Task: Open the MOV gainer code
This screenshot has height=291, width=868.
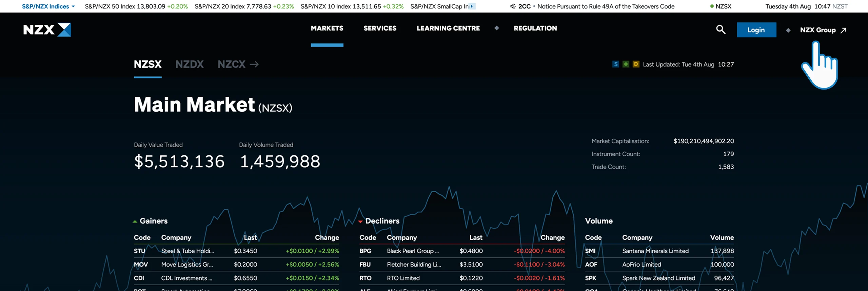Action: click(141, 265)
